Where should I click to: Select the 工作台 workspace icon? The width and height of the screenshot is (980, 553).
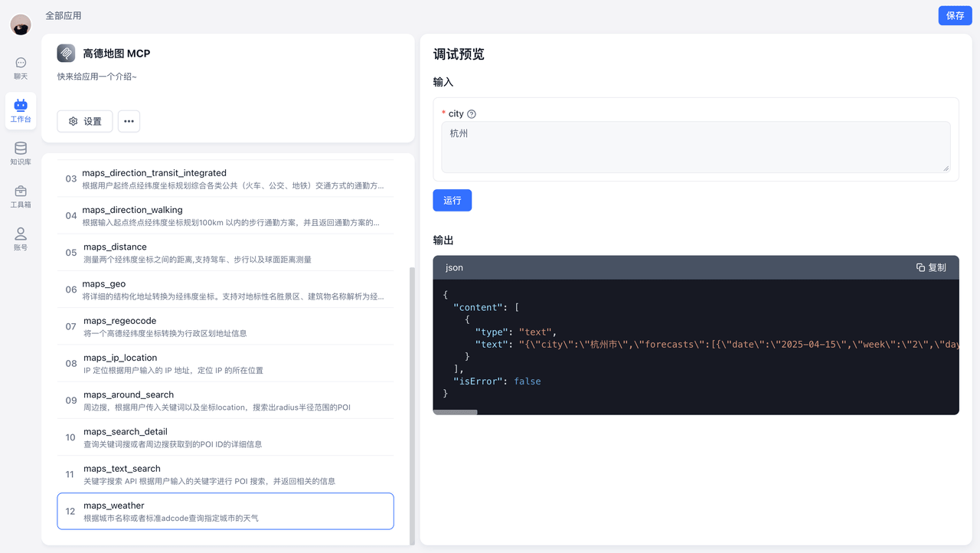tap(21, 110)
